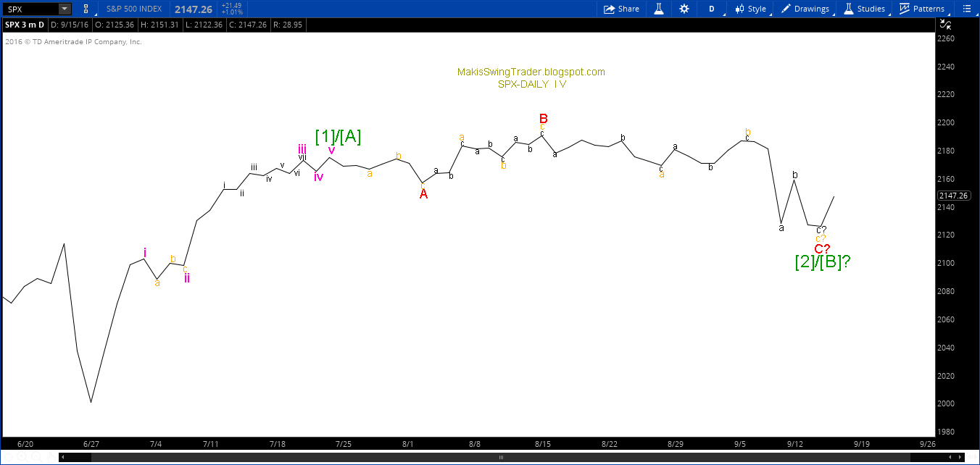Click the 8/15 date axis label
Screen dimensions: 980x465
(543, 443)
